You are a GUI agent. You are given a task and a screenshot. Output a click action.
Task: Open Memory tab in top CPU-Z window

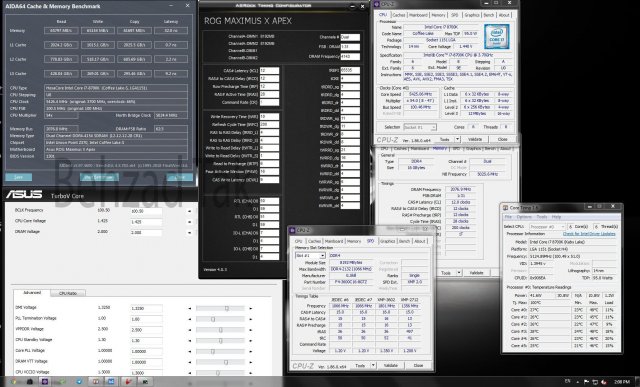pyautogui.click(x=438, y=15)
